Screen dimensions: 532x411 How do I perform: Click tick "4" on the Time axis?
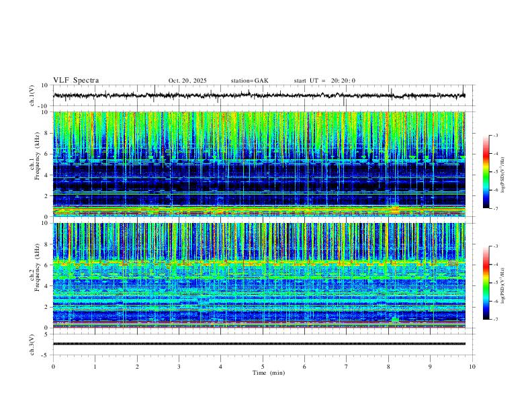click(x=220, y=367)
